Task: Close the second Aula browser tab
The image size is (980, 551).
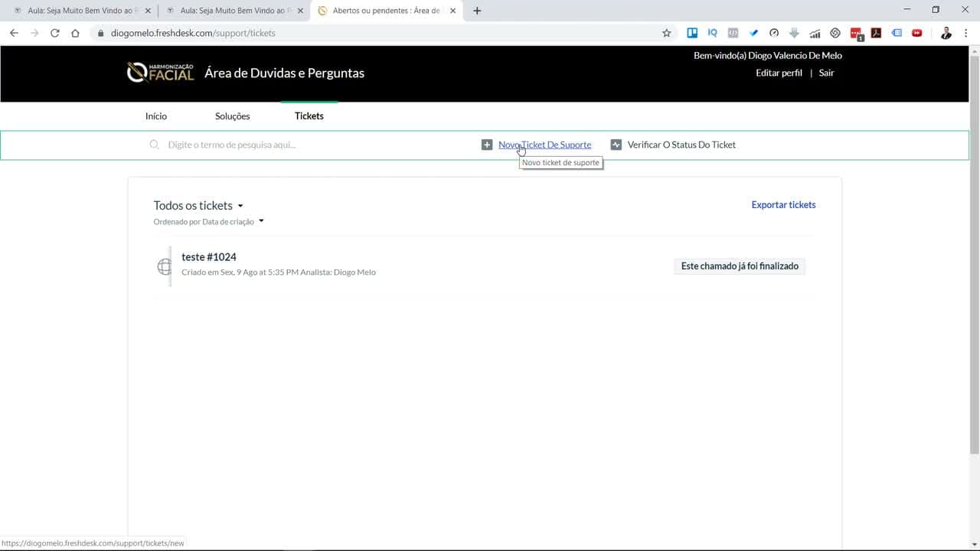Action: (x=299, y=11)
